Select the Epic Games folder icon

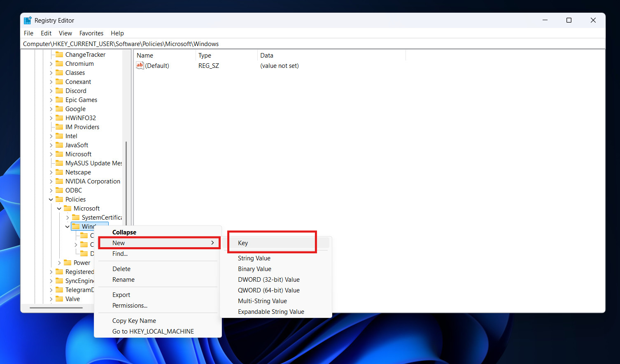point(59,100)
